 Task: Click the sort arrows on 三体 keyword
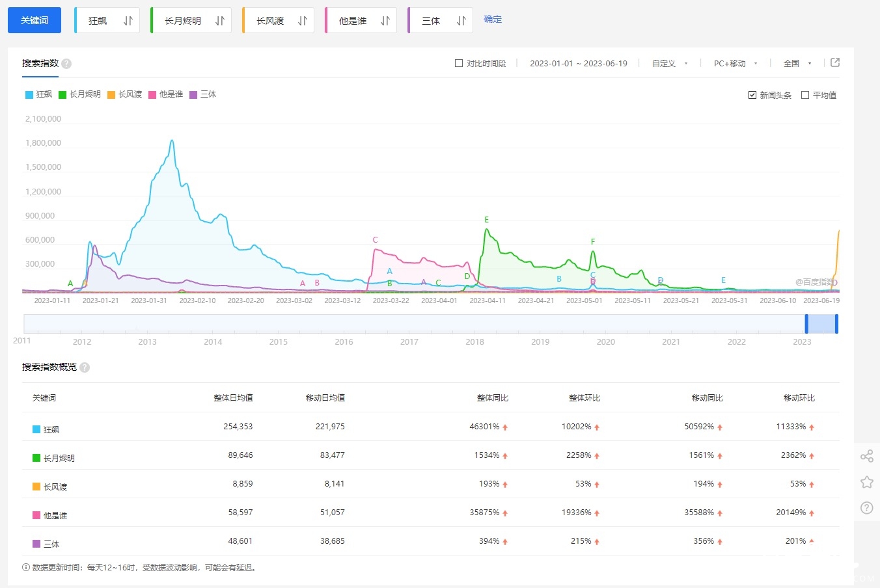[461, 21]
